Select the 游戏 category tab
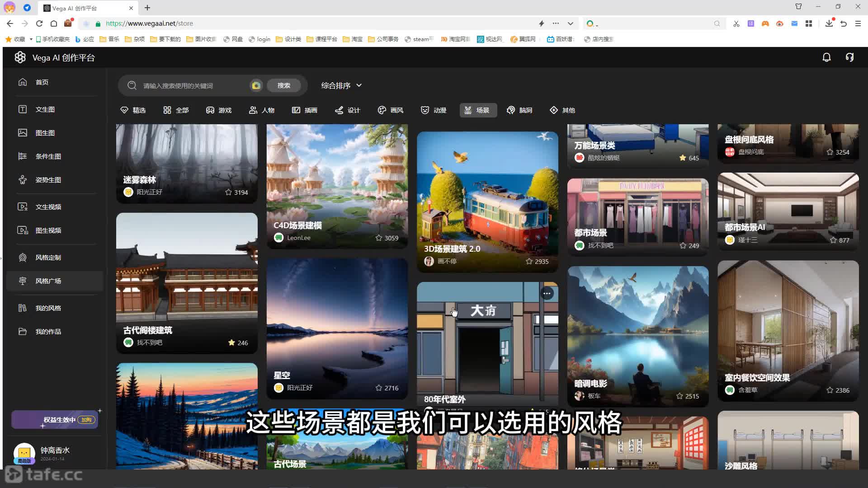Image resolution: width=868 pixels, height=488 pixels. [219, 110]
